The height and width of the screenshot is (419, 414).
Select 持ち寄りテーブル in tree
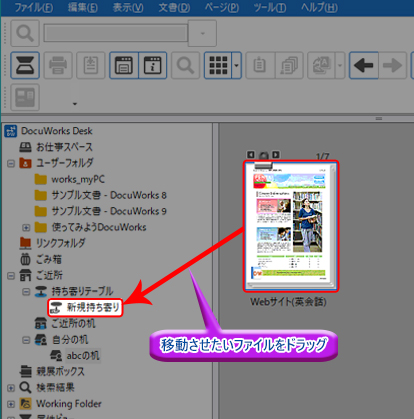tap(82, 291)
